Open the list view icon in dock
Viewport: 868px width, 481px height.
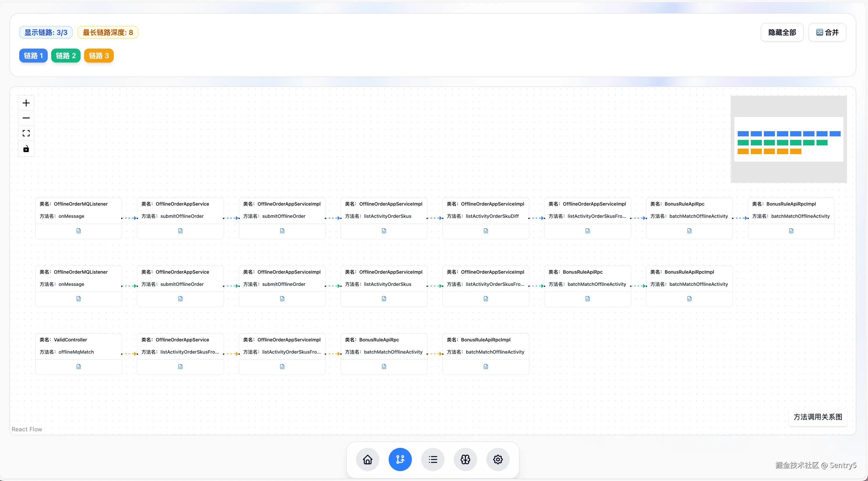(x=433, y=459)
